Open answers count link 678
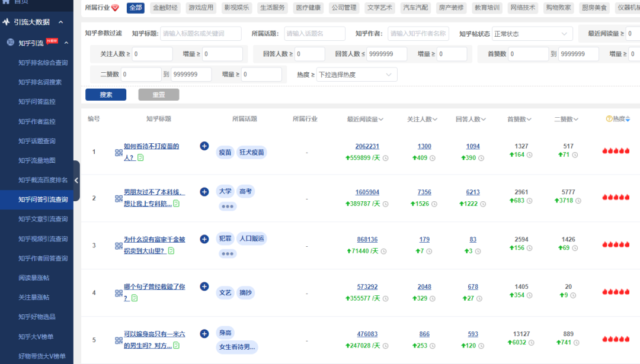This screenshot has width=640, height=364. click(x=473, y=286)
